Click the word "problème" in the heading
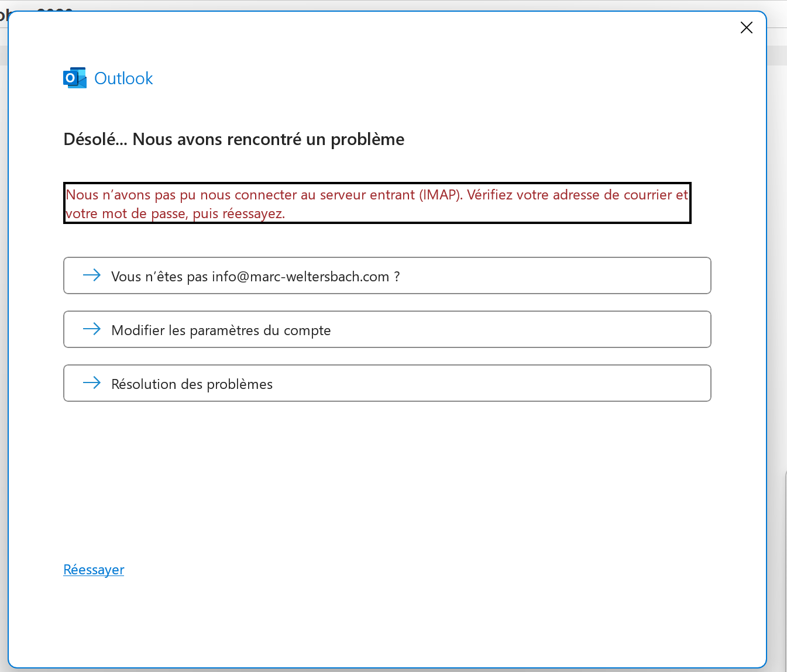Image resolution: width=787 pixels, height=672 pixels. [367, 139]
